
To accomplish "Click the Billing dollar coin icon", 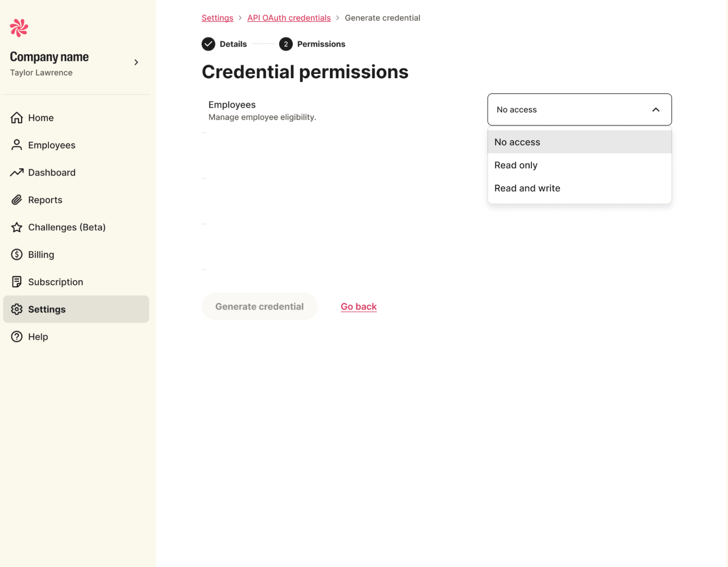I will 17,255.
